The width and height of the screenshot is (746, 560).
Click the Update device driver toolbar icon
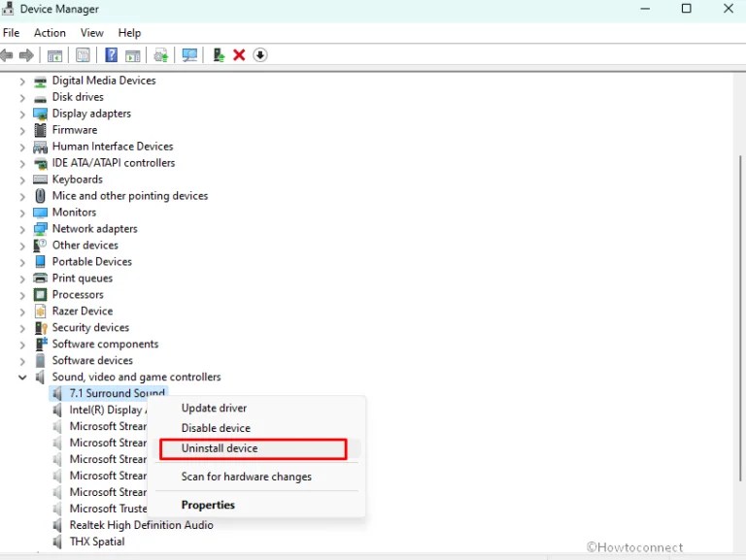[161, 55]
